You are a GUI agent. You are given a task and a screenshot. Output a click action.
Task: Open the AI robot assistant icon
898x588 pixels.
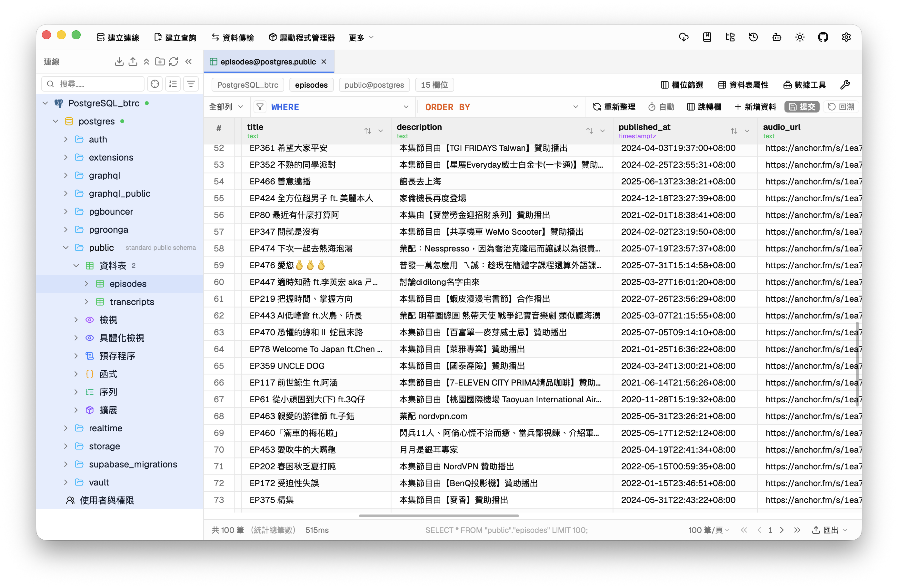pyautogui.click(x=776, y=37)
